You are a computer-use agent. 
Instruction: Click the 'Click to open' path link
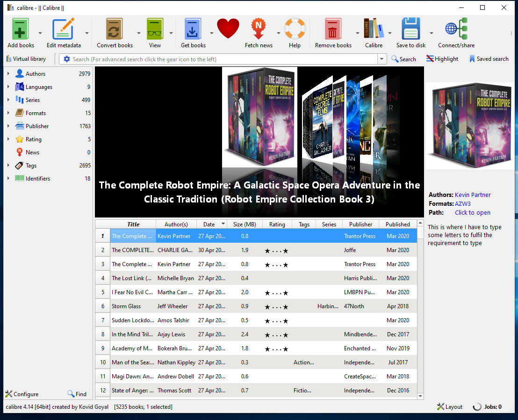point(472,212)
